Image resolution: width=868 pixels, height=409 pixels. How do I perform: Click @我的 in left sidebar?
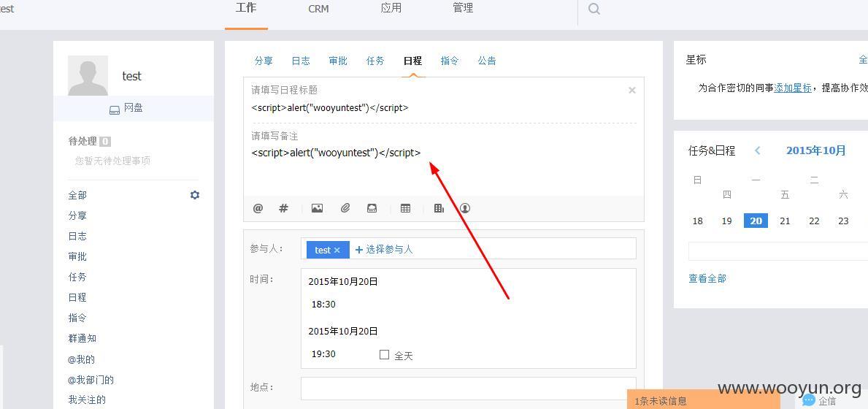81,359
